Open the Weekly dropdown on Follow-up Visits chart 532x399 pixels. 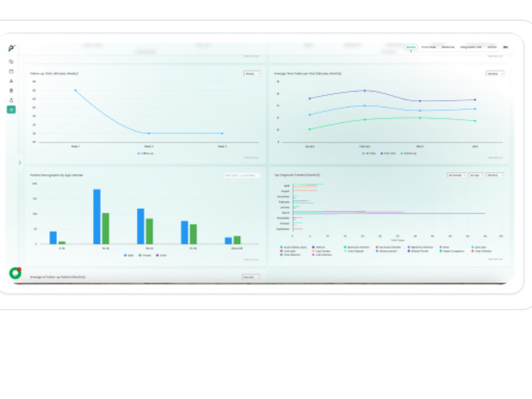(252, 73)
